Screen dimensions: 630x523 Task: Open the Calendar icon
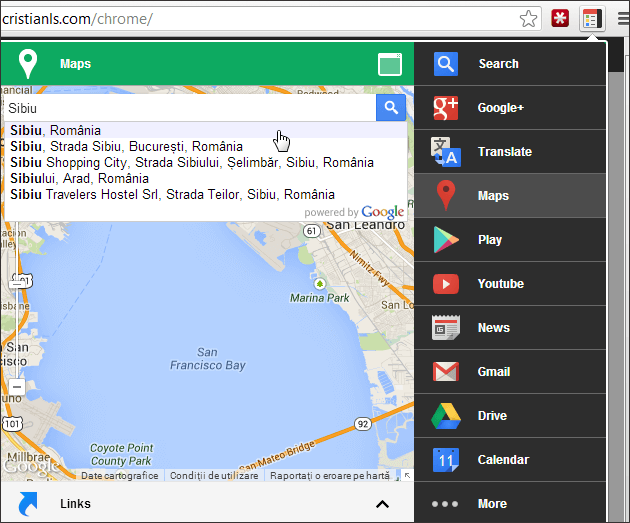(445, 460)
